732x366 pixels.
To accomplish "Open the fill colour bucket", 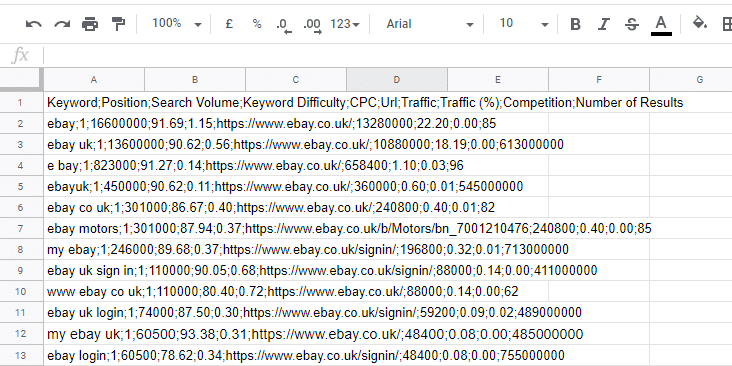I will 699,23.
